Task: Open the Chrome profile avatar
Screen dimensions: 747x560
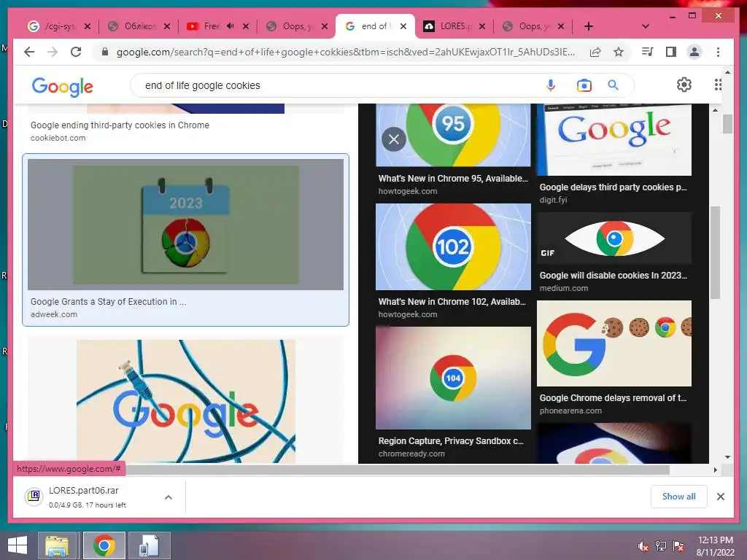Action: 694,52
